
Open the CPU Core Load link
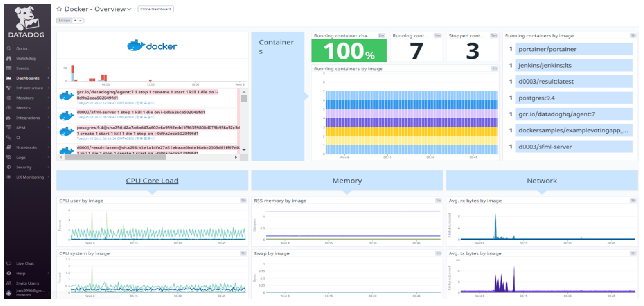coord(152,181)
